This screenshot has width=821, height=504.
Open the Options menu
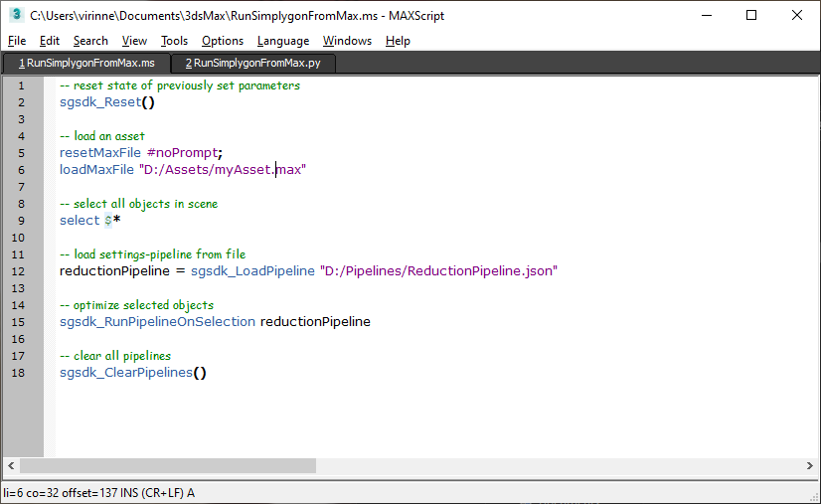[223, 41]
